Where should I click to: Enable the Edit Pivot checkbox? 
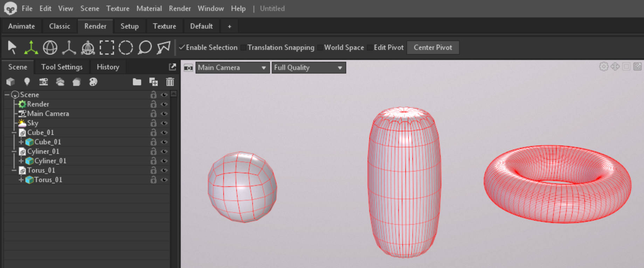[x=370, y=47]
